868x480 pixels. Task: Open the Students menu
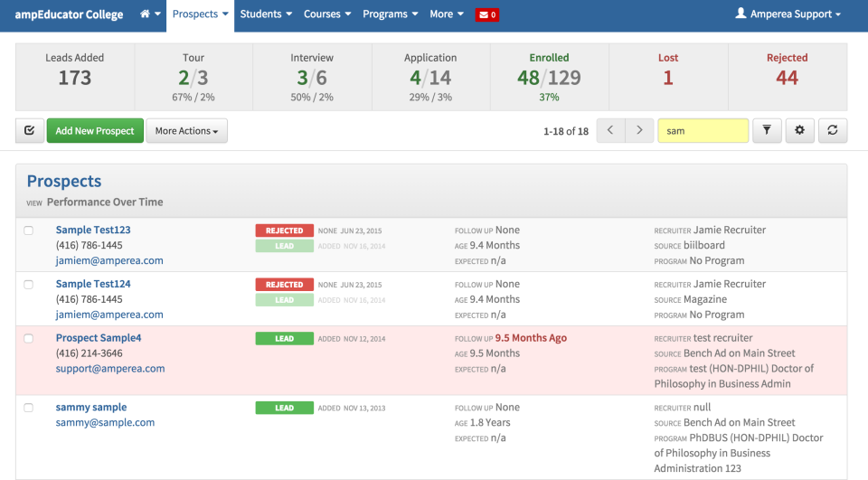[x=266, y=14]
